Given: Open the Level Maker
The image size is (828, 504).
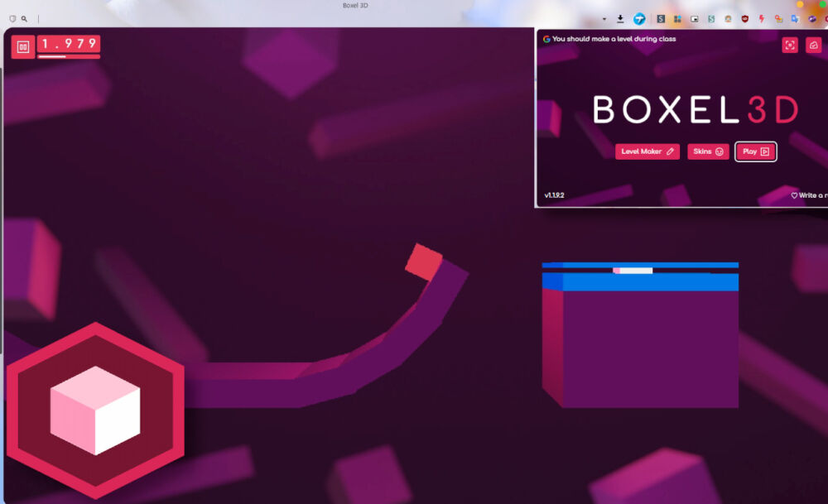Looking at the screenshot, I should 647,151.
